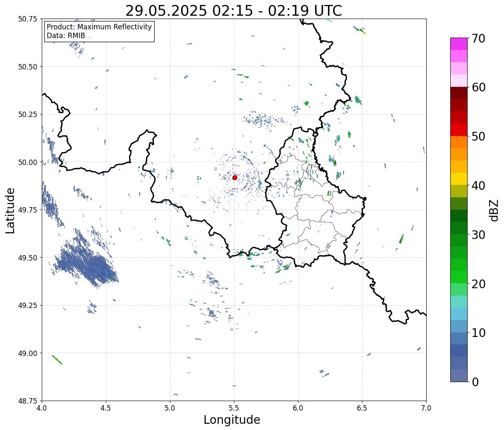Select the 'Product: Maximum Reflectivity' label
This screenshot has height=430, width=504.
pos(99,27)
